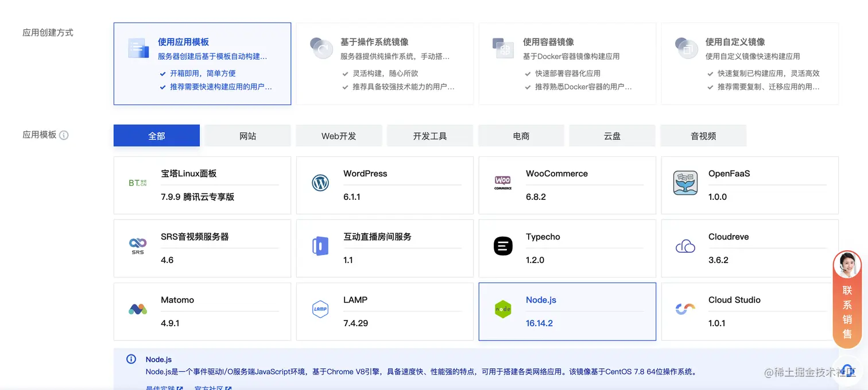The height and width of the screenshot is (390, 868).
Task: Choose 基于操作系统镜像 creation method title
Action: pos(374,42)
